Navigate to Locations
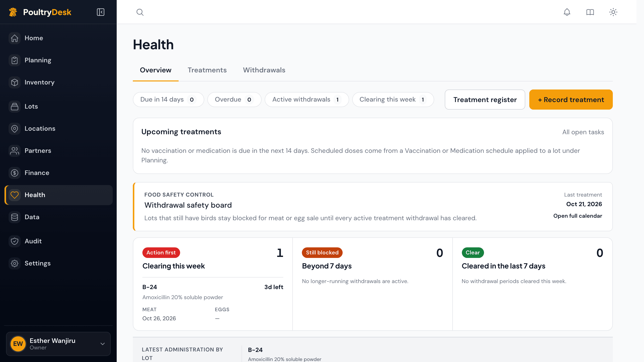Image resolution: width=644 pixels, height=362 pixels. [58, 129]
